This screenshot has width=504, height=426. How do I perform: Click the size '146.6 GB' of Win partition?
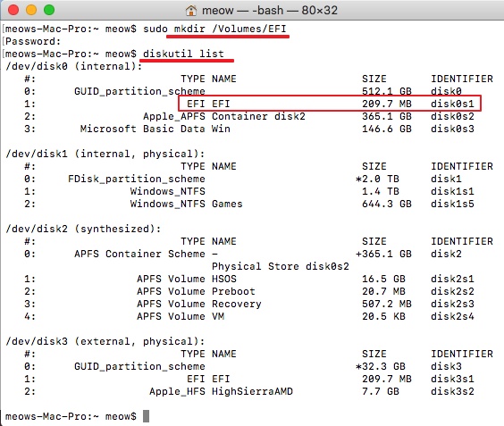[387, 129]
